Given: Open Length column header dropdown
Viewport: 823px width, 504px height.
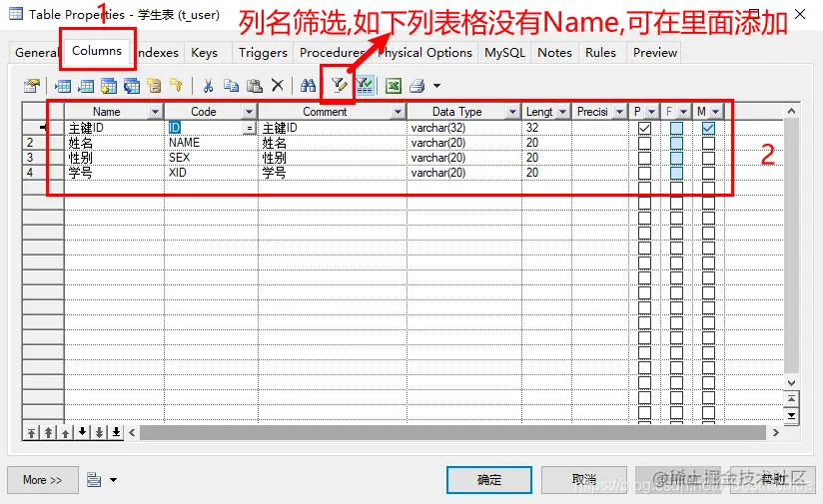Looking at the screenshot, I should coord(562,112).
